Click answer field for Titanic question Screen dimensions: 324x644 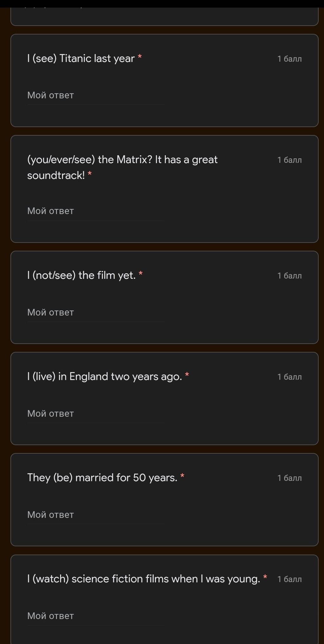point(95,95)
